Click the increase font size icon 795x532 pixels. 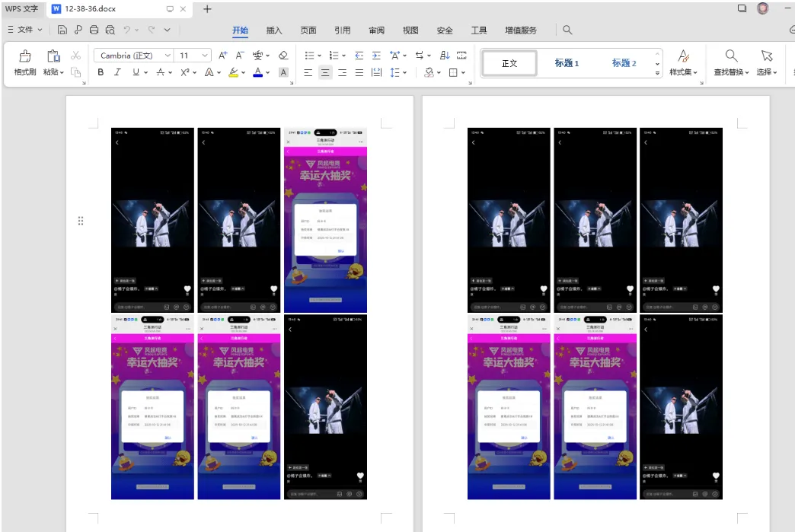click(x=222, y=56)
